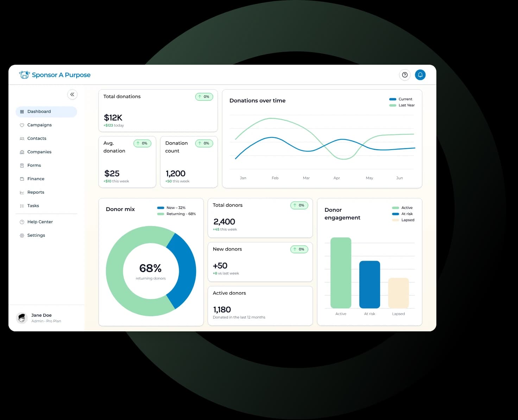The image size is (518, 420).
Task: Collapse the sidebar with double chevron
Action: pos(72,94)
